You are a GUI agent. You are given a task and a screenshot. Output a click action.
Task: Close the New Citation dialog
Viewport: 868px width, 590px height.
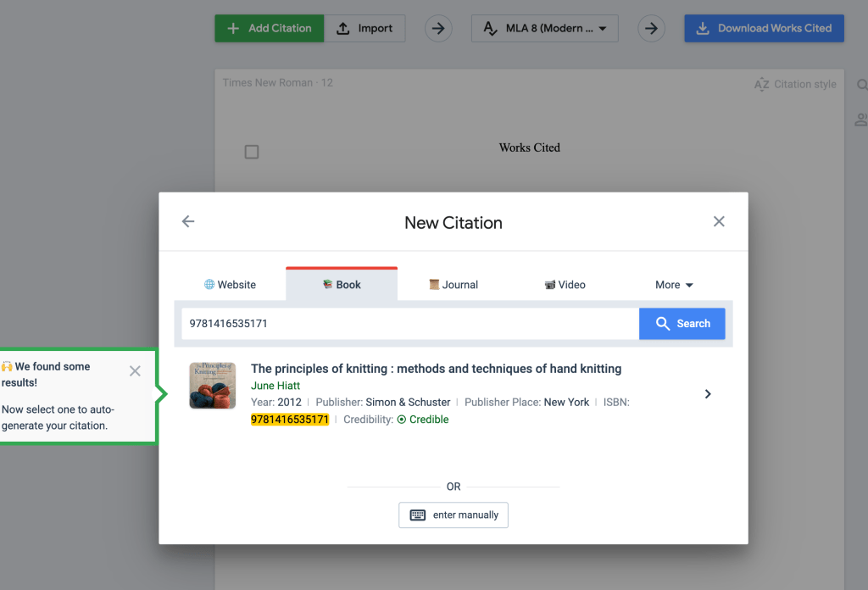[719, 221]
